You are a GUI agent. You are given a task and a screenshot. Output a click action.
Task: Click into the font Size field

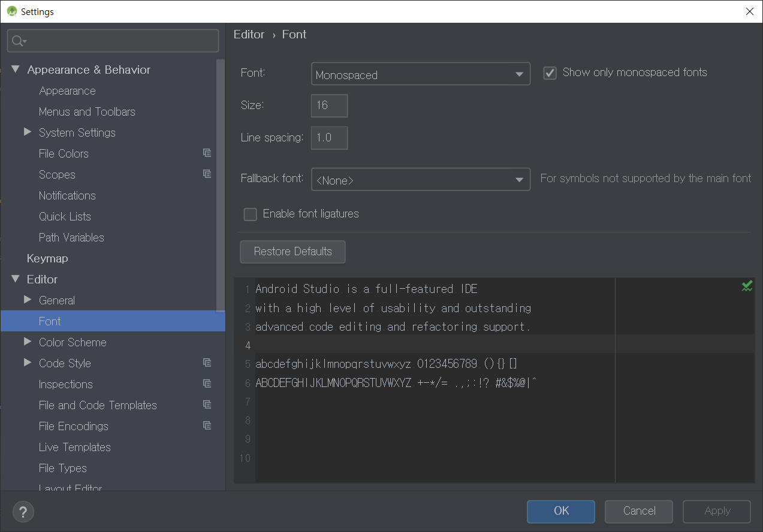tap(329, 105)
